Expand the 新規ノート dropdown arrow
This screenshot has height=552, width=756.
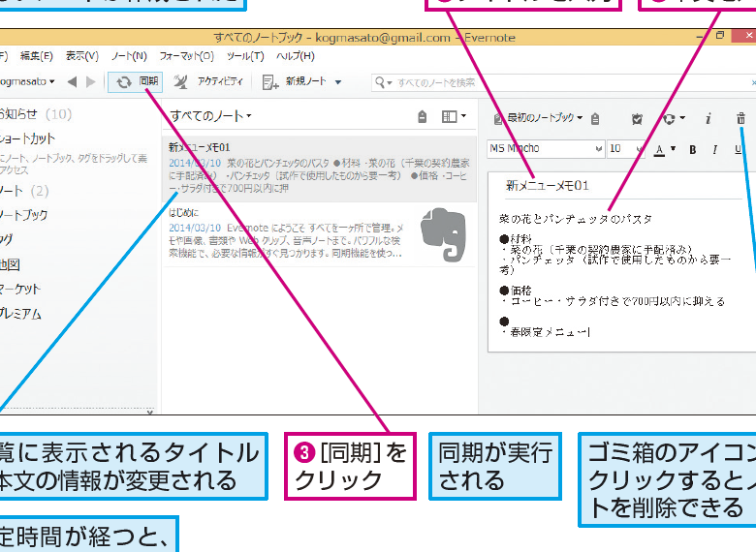click(x=338, y=82)
